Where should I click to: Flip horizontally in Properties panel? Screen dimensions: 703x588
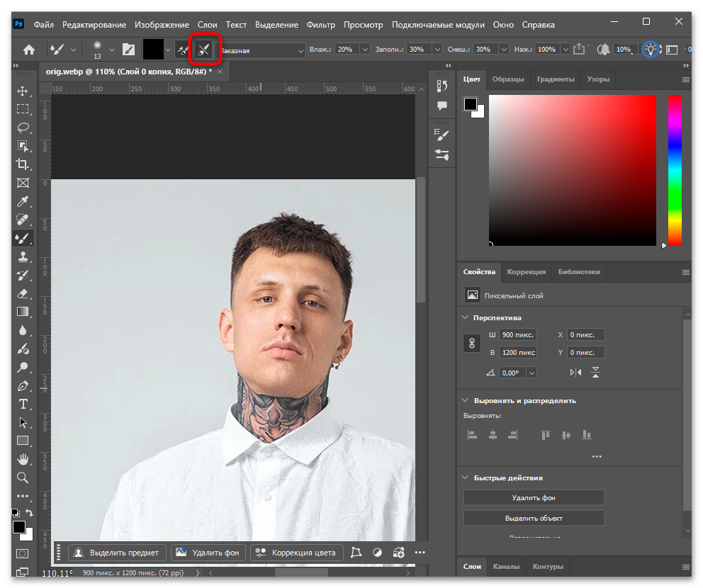coord(575,373)
